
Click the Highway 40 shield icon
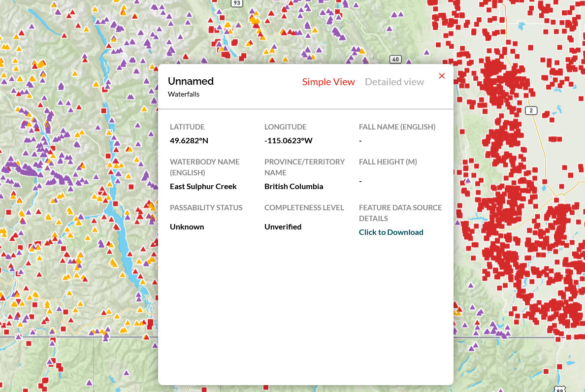coord(395,60)
